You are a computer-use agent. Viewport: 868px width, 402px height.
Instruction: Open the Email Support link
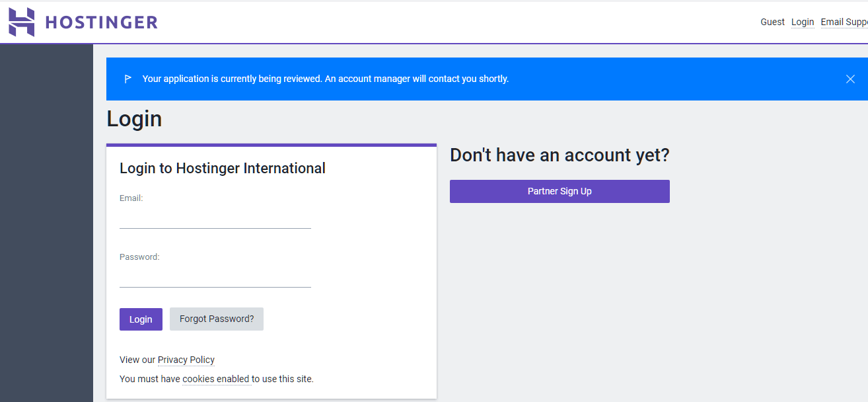[844, 22]
